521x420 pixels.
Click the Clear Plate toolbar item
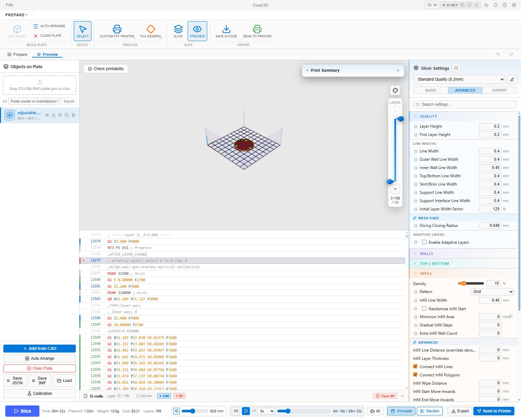coord(48,36)
